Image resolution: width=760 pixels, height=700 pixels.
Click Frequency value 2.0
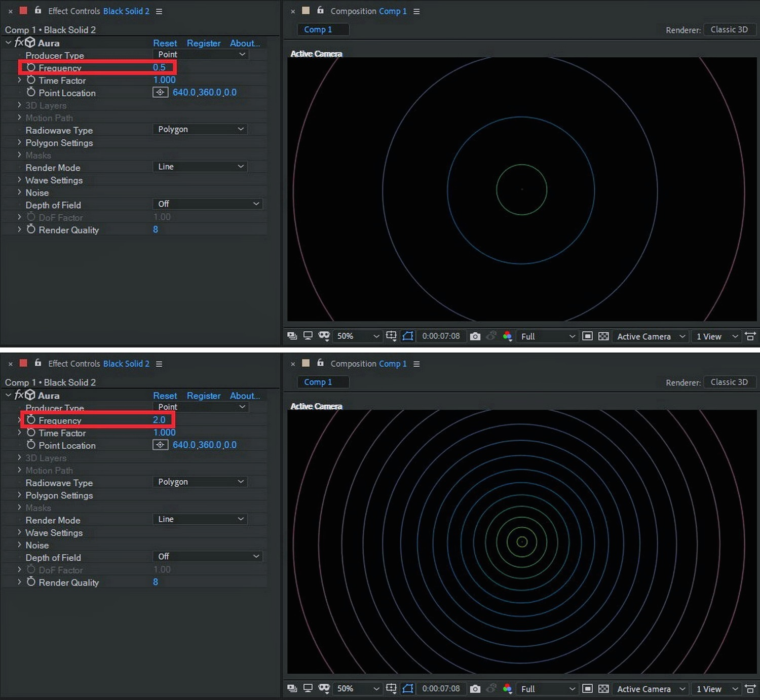coord(159,419)
